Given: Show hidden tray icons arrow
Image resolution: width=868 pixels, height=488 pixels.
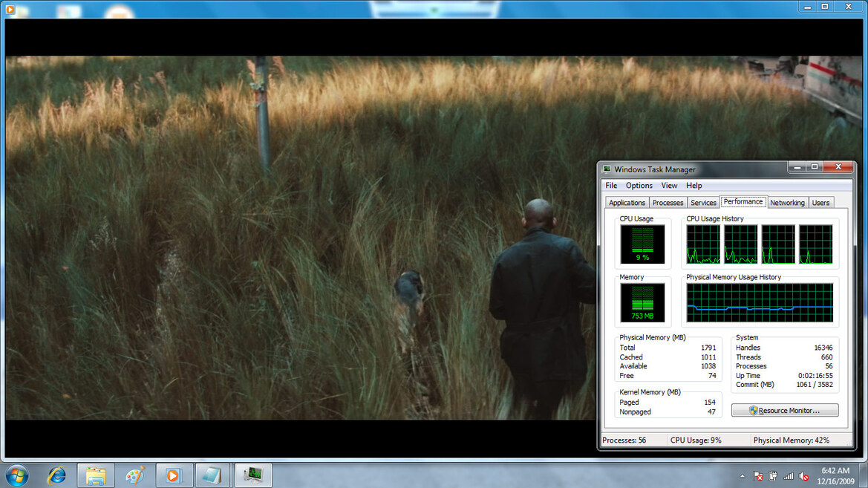Looking at the screenshot, I should (x=743, y=476).
